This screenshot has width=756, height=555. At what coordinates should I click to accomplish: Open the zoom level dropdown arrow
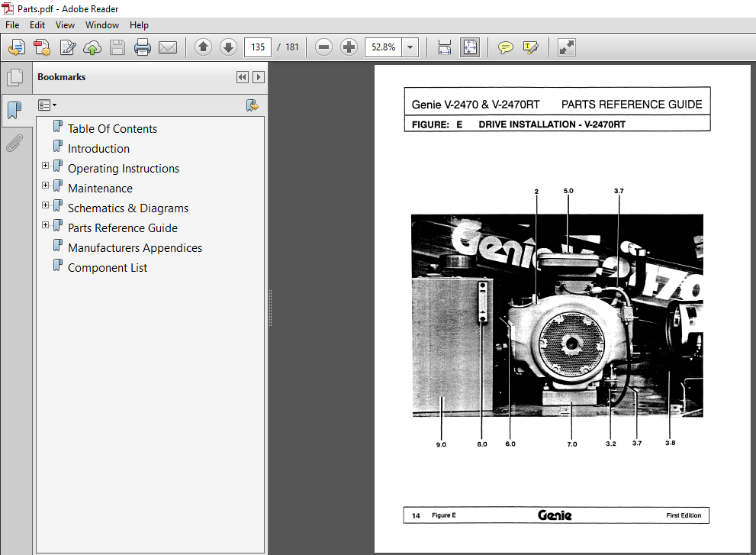pyautogui.click(x=410, y=47)
